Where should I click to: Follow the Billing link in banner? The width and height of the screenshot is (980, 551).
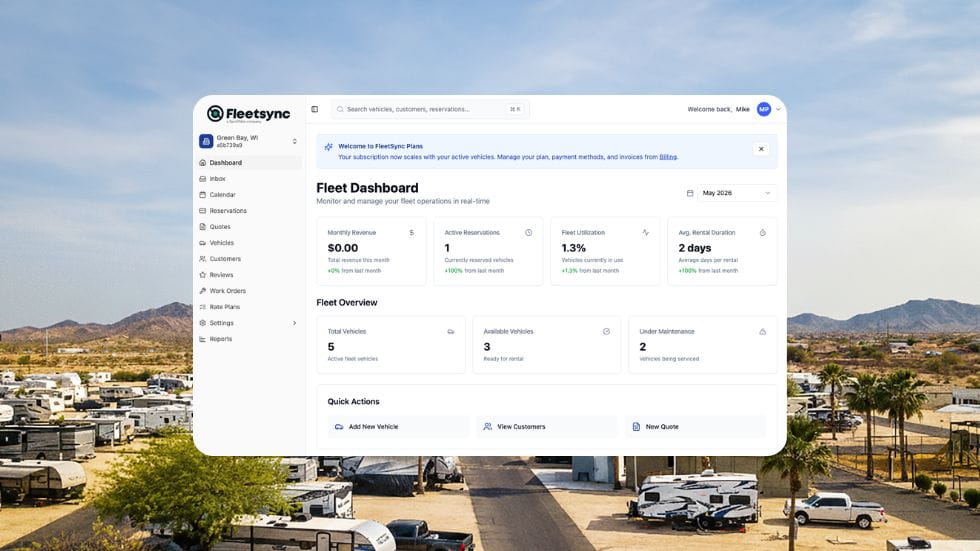tap(668, 157)
